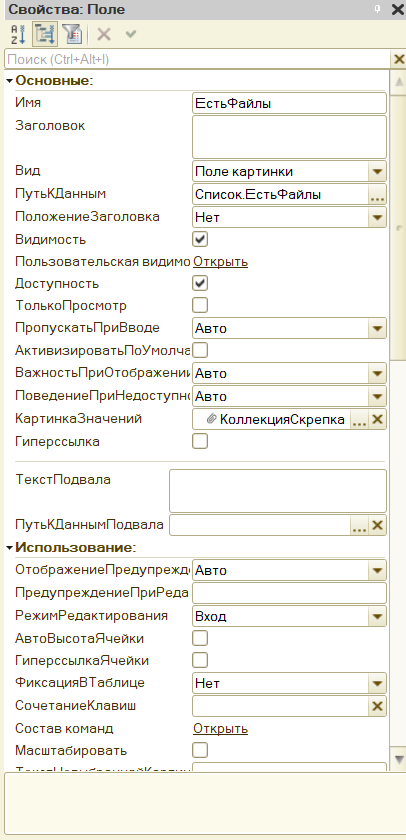Click the Имя field with ЕстьФайлы
The image size is (406, 840).
[x=289, y=103]
